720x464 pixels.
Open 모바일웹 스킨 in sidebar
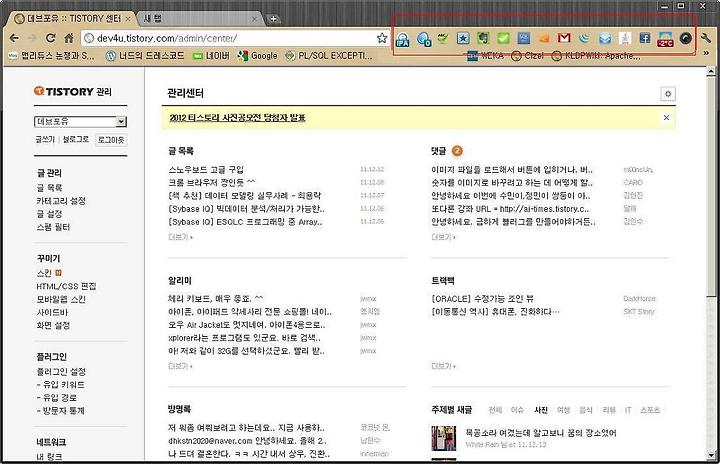[61, 299]
